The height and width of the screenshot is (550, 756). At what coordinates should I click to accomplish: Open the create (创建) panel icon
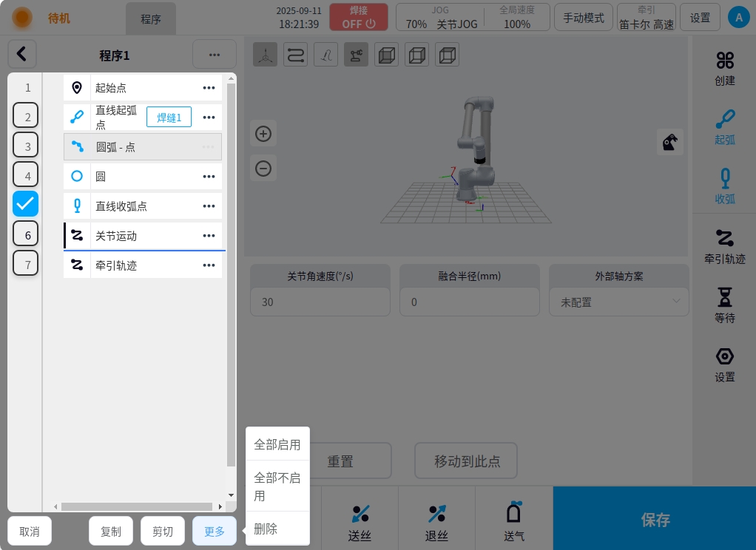coord(724,61)
